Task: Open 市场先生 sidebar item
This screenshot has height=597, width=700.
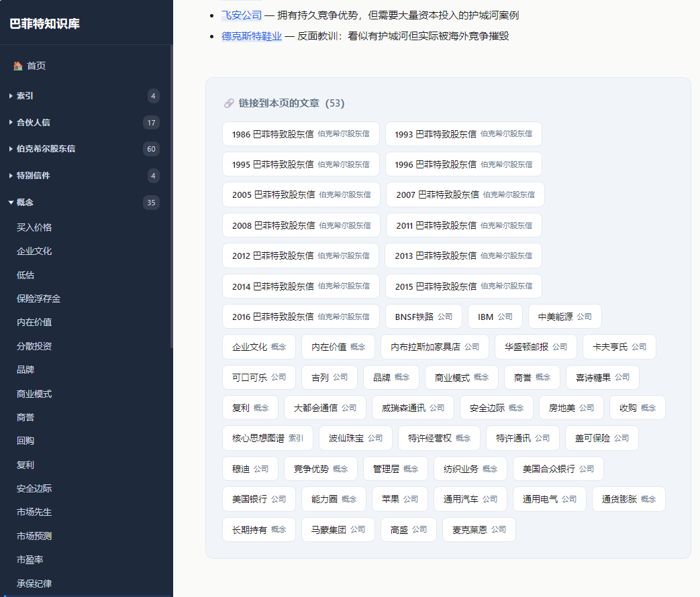Action: tap(34, 512)
